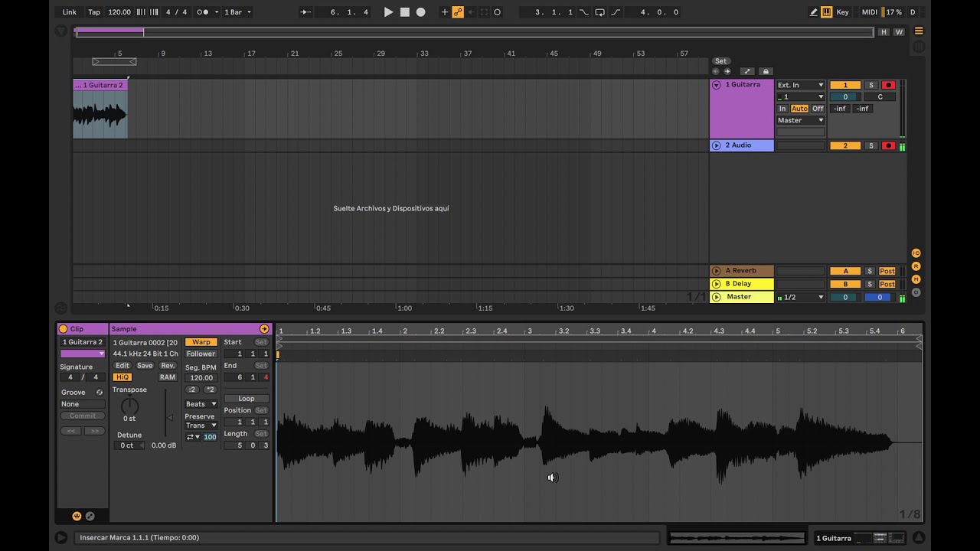
Task: Toggle Draw Mode pencil icon
Action: (814, 12)
